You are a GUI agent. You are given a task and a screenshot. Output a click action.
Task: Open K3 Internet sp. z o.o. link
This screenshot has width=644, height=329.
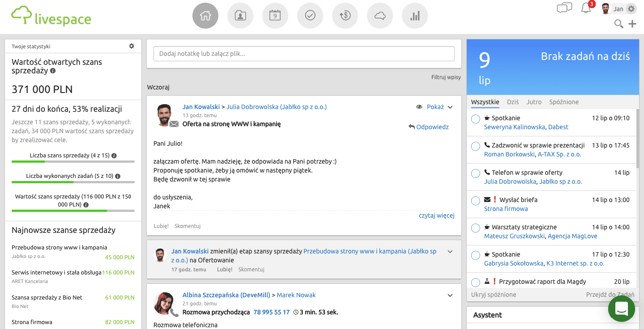[575, 263]
